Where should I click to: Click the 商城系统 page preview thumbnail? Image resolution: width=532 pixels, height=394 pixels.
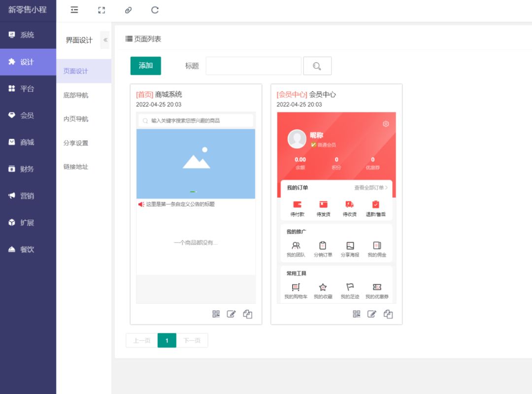[196, 207]
